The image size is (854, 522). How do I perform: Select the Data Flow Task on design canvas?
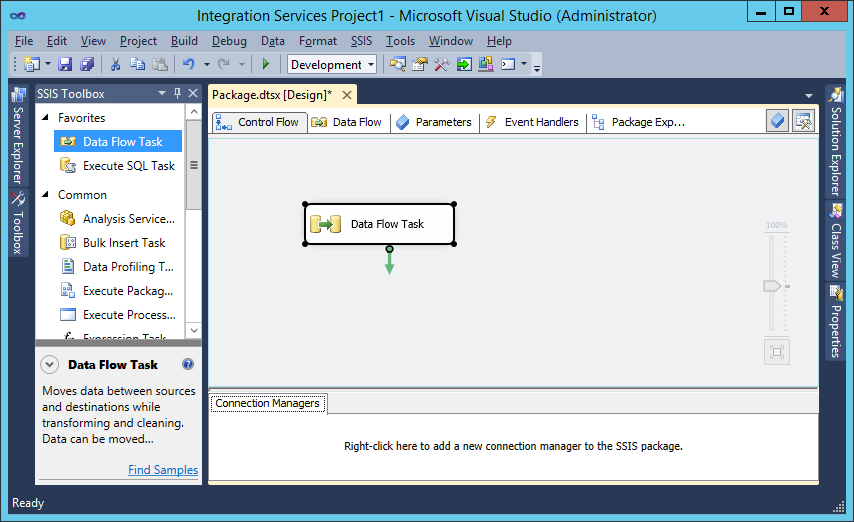(380, 224)
